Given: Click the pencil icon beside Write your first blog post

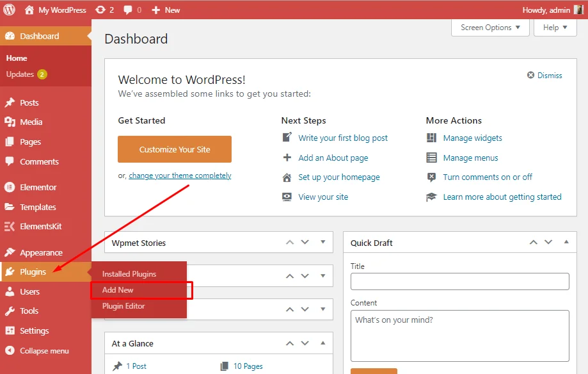Looking at the screenshot, I should 287,137.
